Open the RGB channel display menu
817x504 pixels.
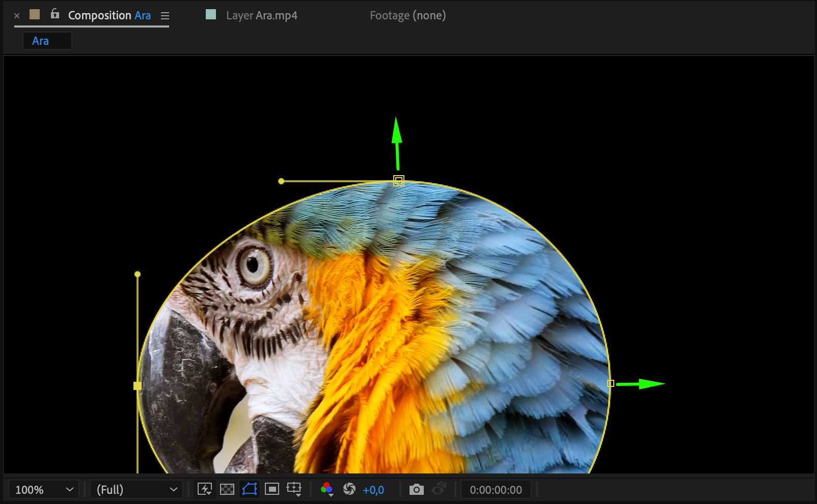point(327,489)
